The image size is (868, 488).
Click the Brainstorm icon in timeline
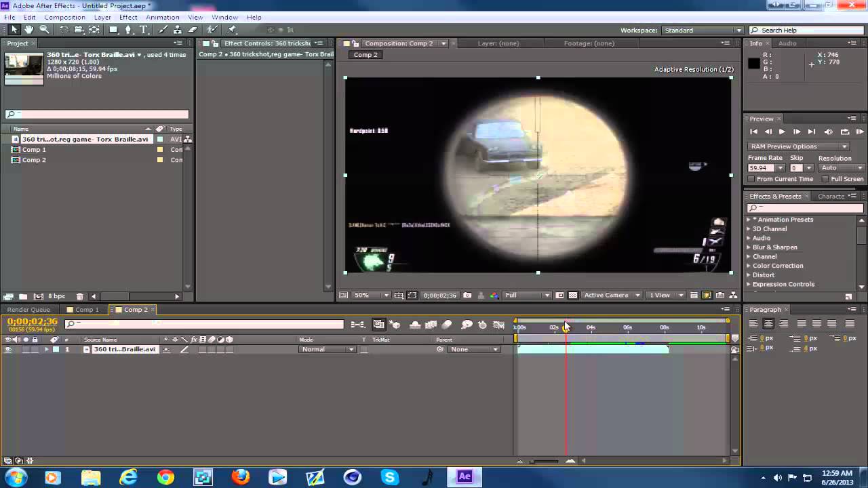coord(467,325)
